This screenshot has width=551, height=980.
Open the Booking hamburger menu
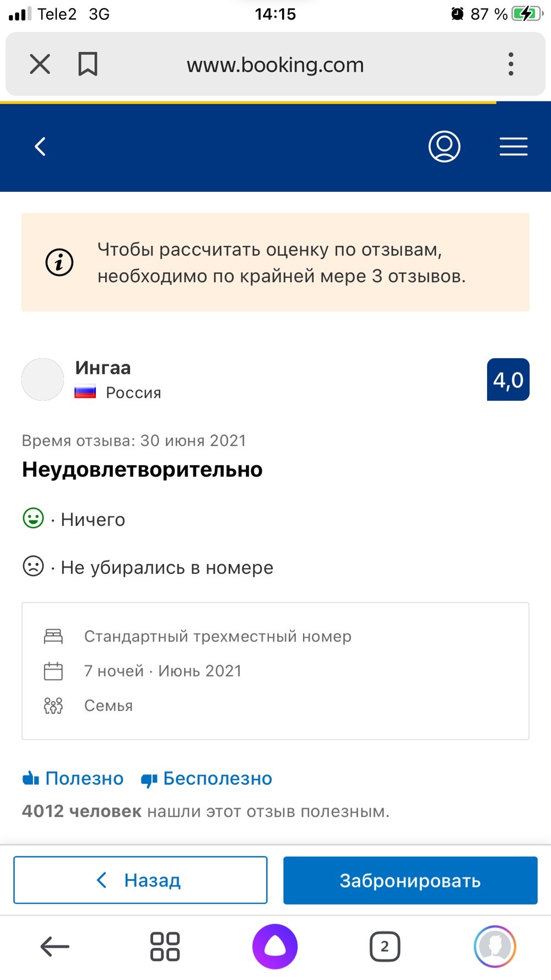pos(514,147)
